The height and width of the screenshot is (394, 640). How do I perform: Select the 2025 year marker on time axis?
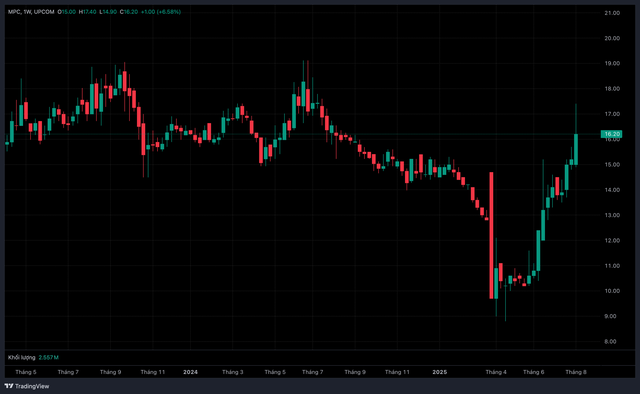(x=440, y=372)
